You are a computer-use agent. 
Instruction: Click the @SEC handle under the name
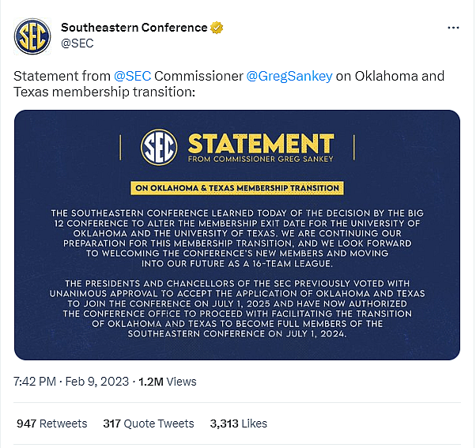pyautogui.click(x=77, y=43)
